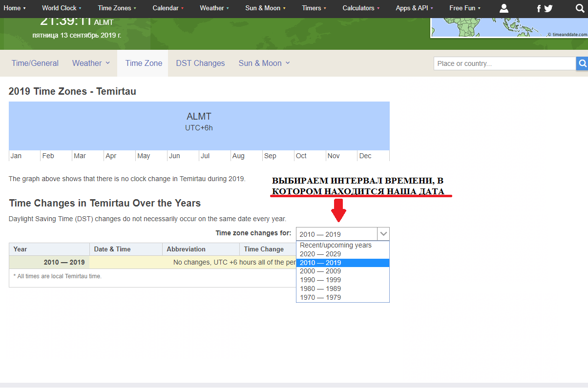This screenshot has width=588, height=392.
Task: Choose the highlighted 2010 — 2019 list option
Action: (343, 263)
